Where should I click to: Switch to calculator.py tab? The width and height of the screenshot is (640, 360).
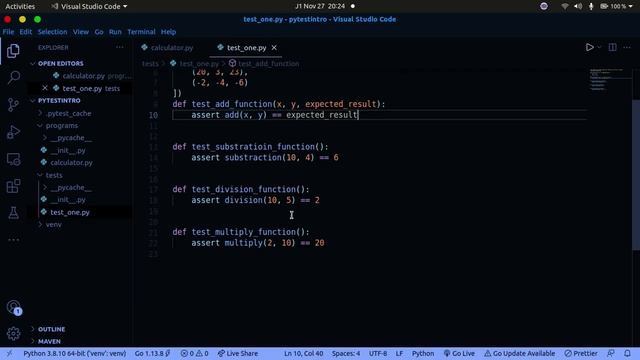coord(168,48)
